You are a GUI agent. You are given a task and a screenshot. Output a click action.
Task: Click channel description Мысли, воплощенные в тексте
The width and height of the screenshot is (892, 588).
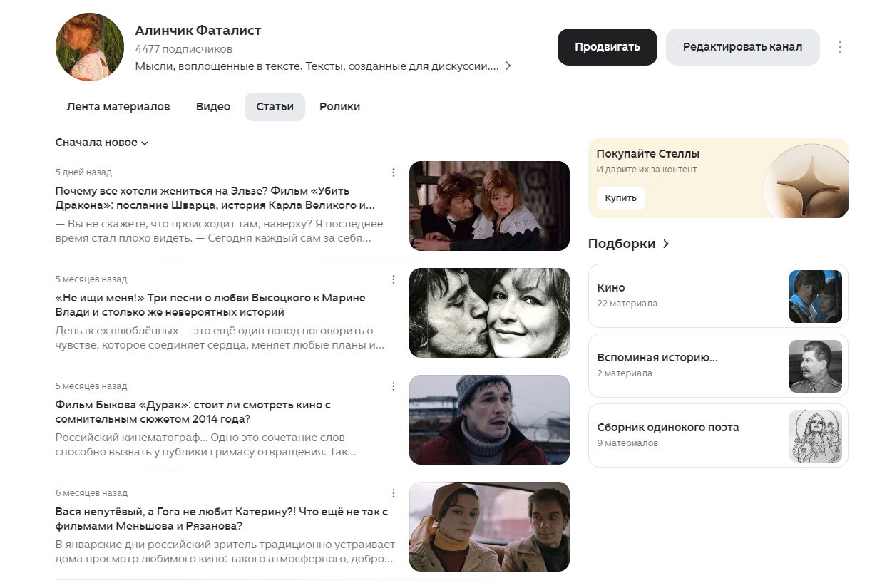pyautogui.click(x=317, y=66)
